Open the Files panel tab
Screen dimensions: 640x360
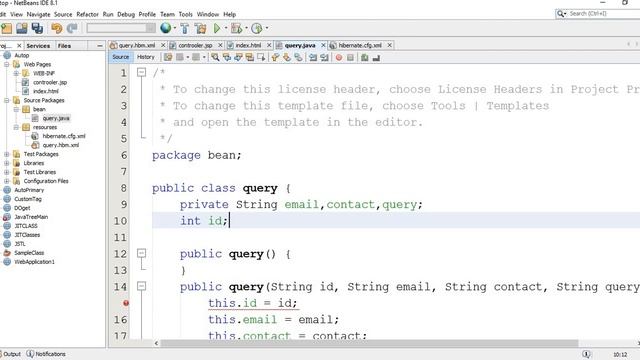64,46
